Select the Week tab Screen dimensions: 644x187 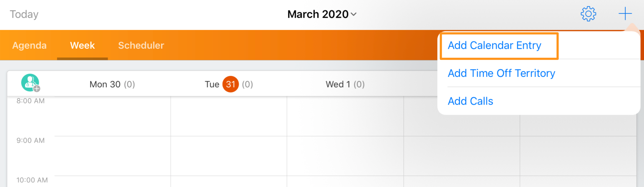(82, 45)
